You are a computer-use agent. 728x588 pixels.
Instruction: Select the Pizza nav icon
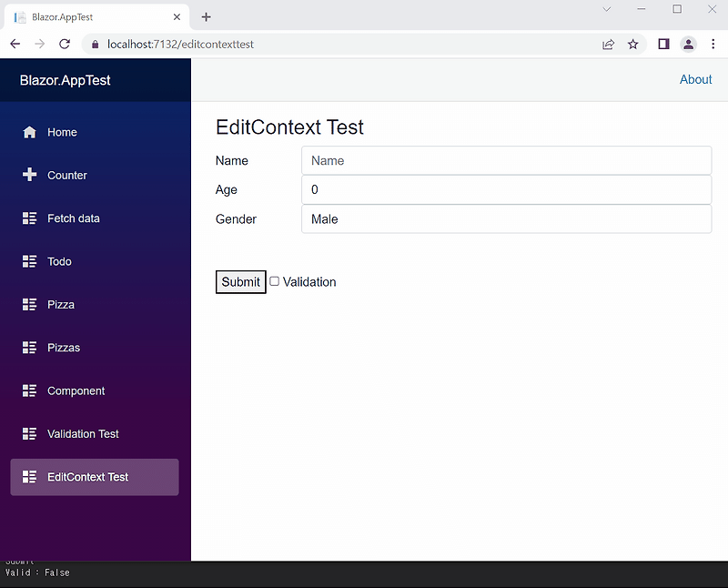31,304
